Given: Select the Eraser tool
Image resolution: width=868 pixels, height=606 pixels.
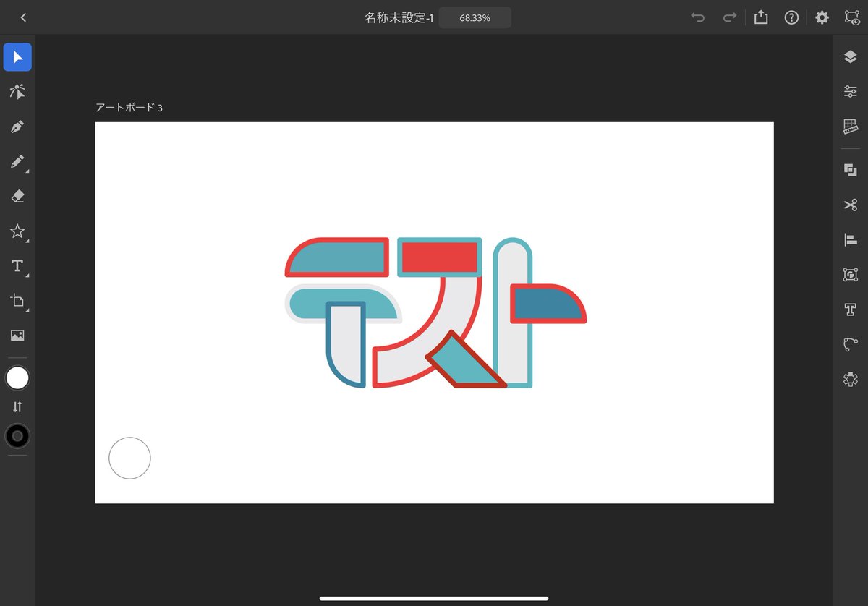Looking at the screenshot, I should click(17, 196).
